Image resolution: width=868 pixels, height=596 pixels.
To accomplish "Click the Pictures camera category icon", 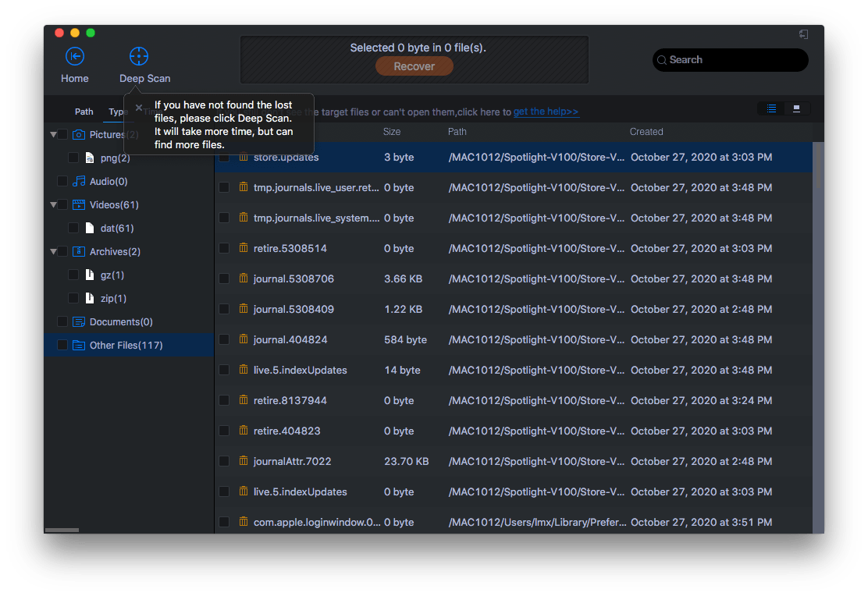I will pyautogui.click(x=79, y=135).
